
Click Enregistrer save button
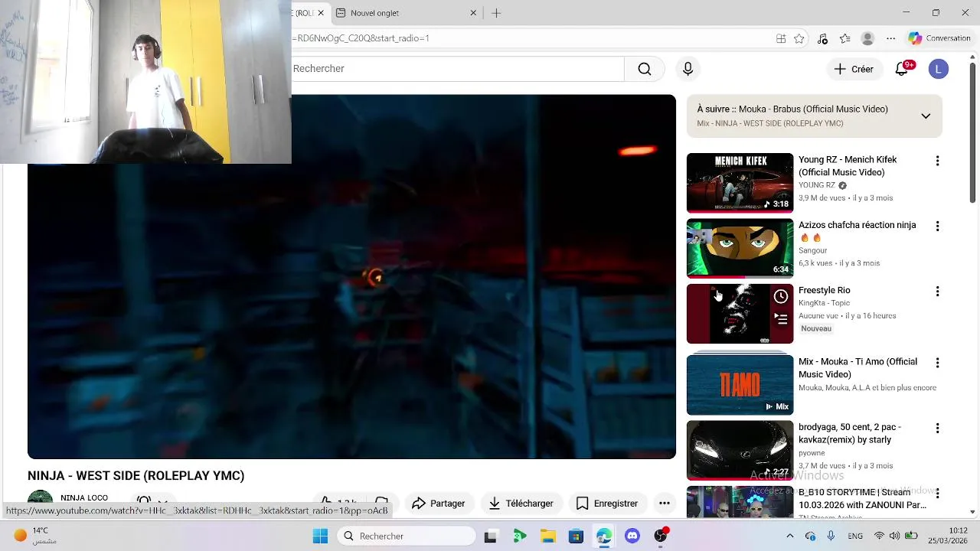click(606, 504)
